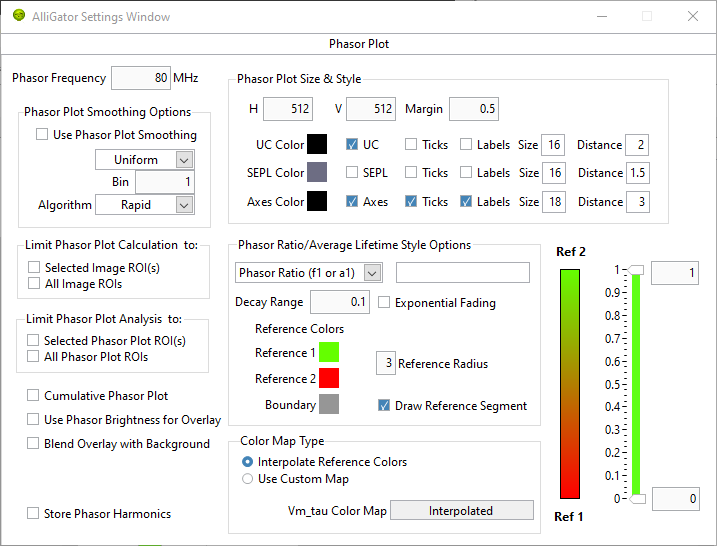Check Selected Phasor Plot ROI(s) option
Image resolution: width=717 pixels, height=546 pixels.
(33, 340)
